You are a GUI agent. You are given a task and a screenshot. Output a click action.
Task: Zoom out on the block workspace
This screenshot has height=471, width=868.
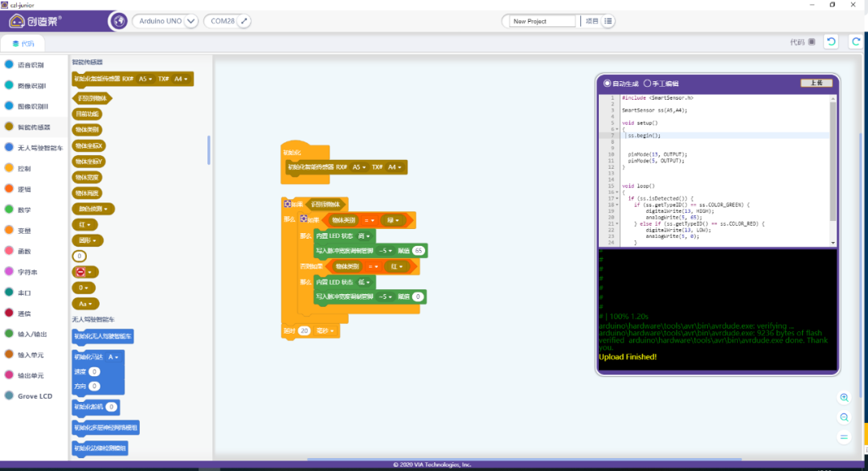tap(844, 417)
